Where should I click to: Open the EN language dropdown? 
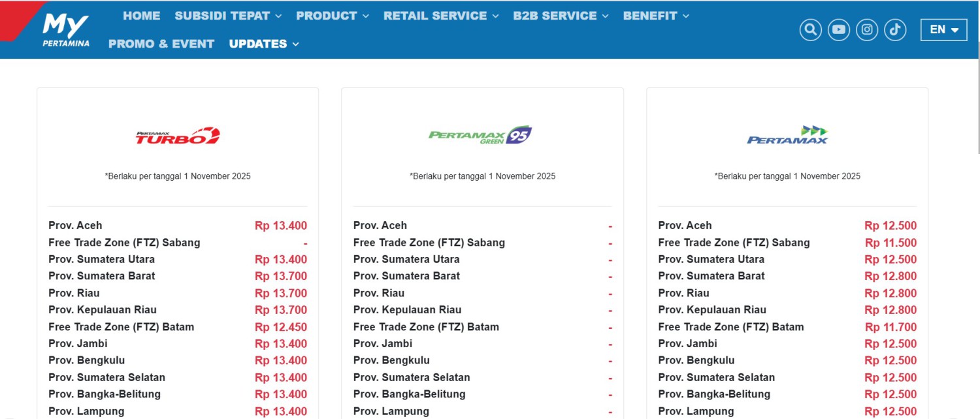943,29
